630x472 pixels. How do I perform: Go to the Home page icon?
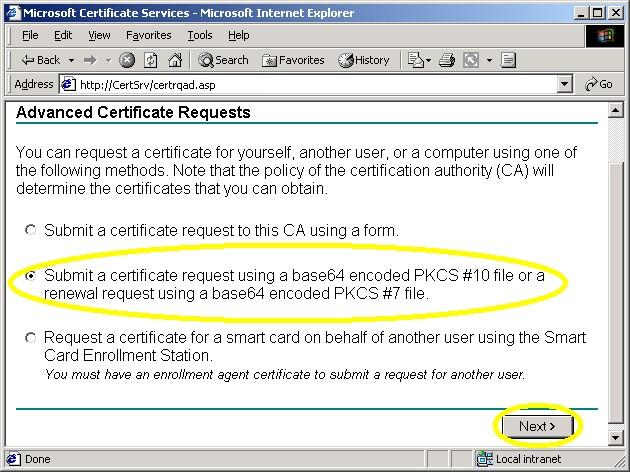coord(175,60)
